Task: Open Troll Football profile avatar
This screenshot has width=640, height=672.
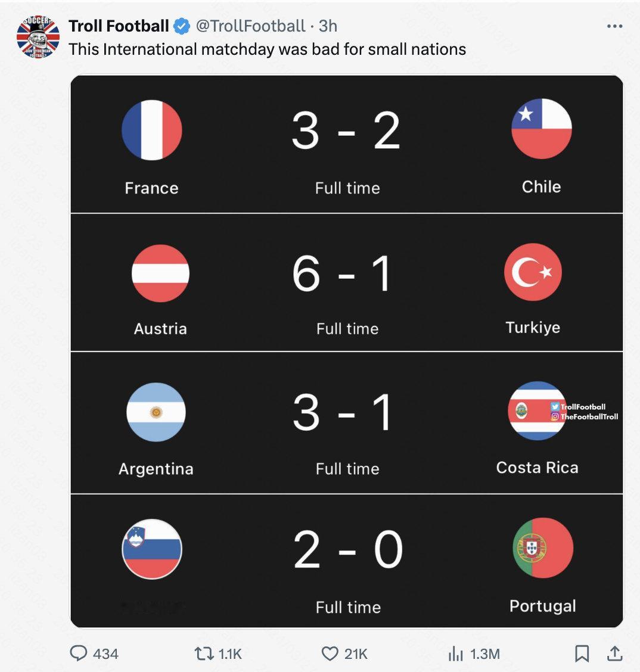Action: (38, 37)
